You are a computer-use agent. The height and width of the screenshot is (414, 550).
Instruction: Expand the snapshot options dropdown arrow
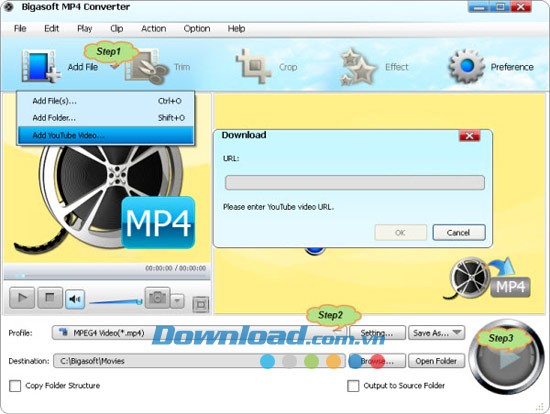[x=177, y=301]
